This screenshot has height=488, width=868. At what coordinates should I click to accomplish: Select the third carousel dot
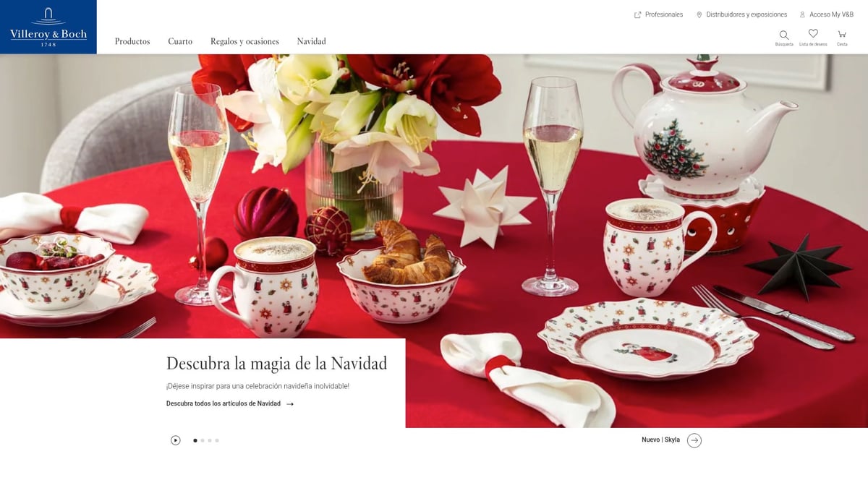210,440
